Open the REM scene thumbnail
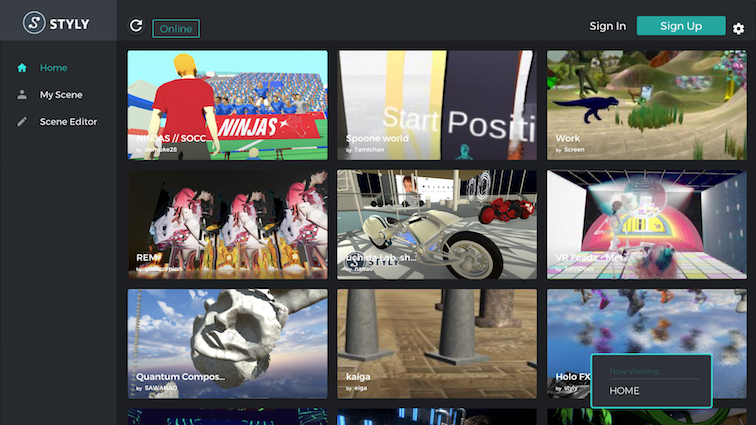The width and height of the screenshot is (756, 425). [227, 224]
